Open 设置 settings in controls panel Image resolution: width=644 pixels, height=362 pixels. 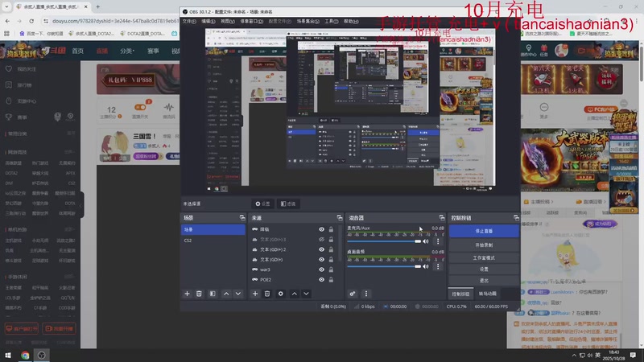(x=484, y=269)
